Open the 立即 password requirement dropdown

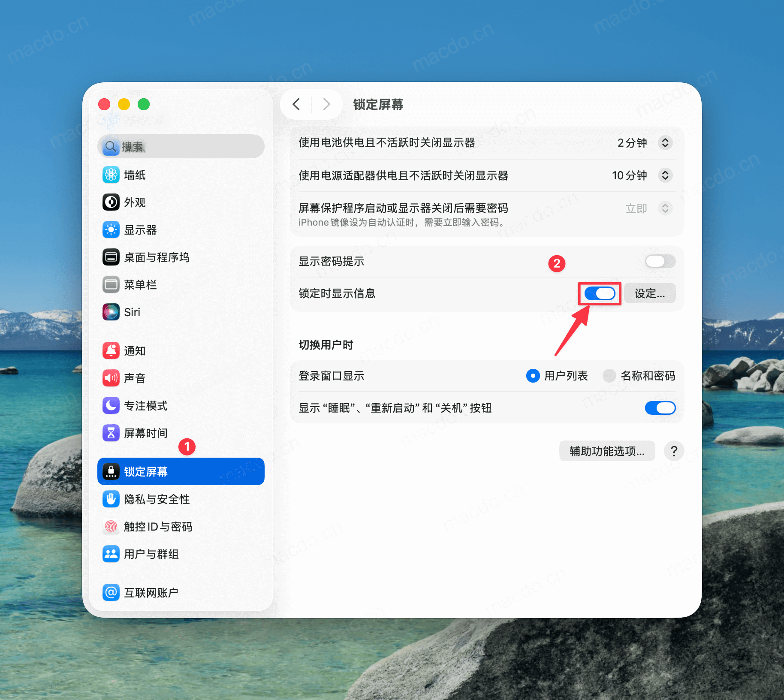click(665, 208)
